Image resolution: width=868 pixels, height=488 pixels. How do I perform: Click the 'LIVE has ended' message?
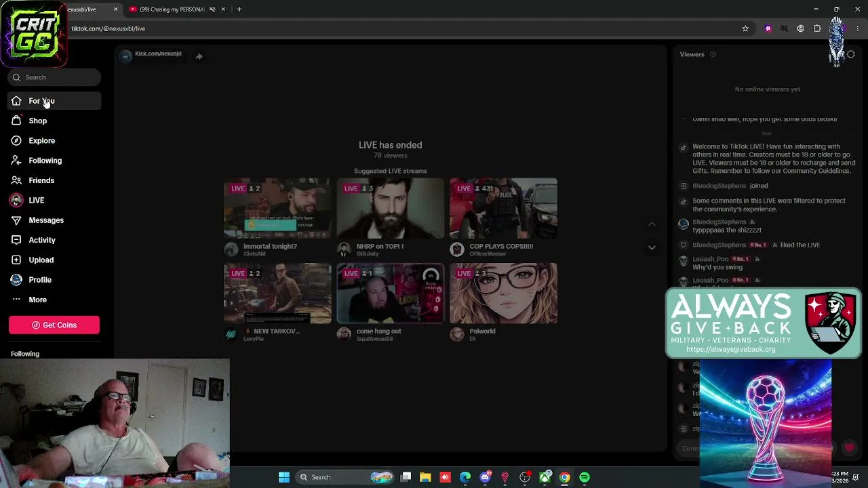pyautogui.click(x=391, y=145)
